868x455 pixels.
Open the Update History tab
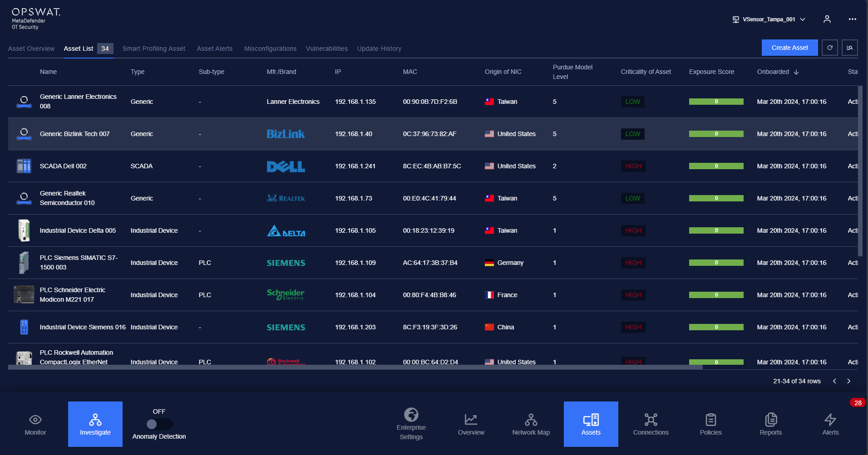click(379, 48)
